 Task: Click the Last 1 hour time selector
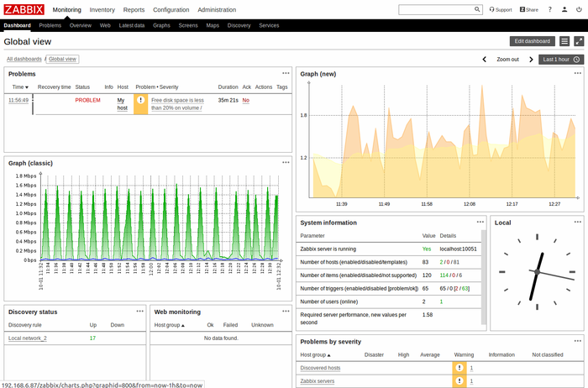click(561, 60)
